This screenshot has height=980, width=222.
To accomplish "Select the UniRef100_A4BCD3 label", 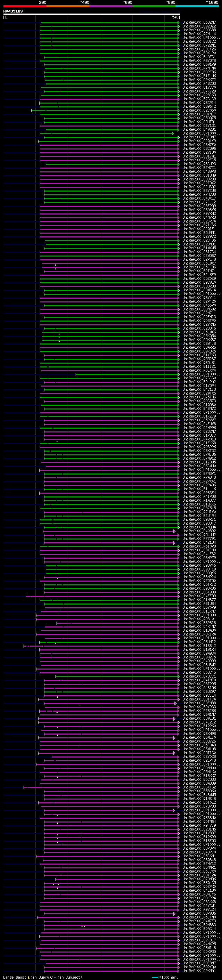I will click(x=199, y=84).
